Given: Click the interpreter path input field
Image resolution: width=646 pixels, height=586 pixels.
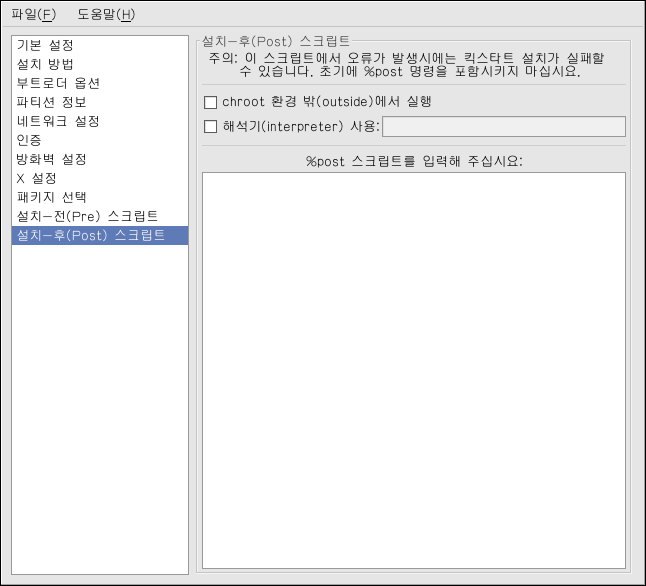Looking at the screenshot, I should 504,127.
